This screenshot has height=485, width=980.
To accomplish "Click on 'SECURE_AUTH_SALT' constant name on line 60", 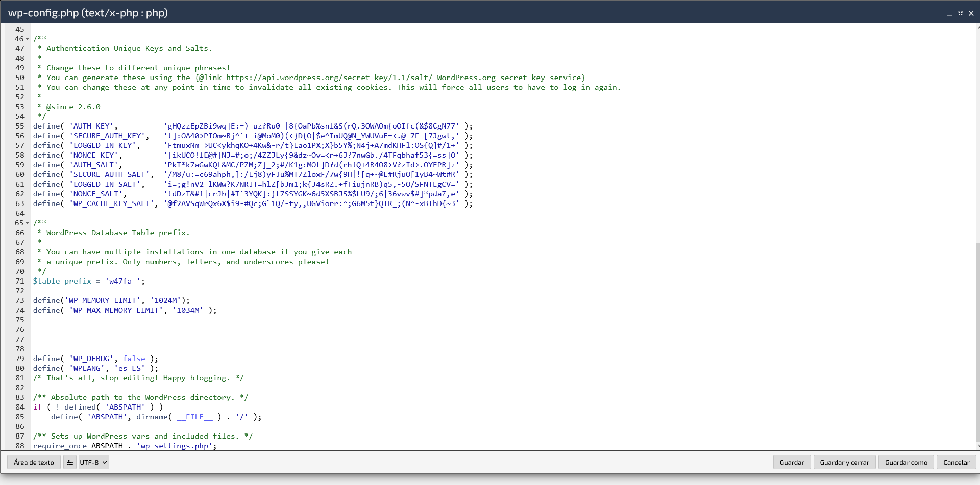I will click(x=109, y=175).
